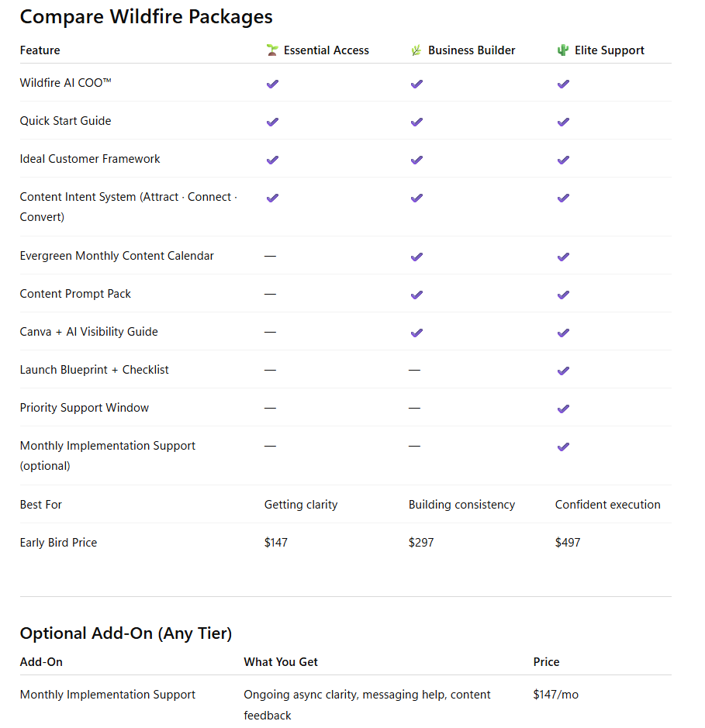The height and width of the screenshot is (728, 705).
Task: Click the $147 Early Bird Price
Action: 276,543
